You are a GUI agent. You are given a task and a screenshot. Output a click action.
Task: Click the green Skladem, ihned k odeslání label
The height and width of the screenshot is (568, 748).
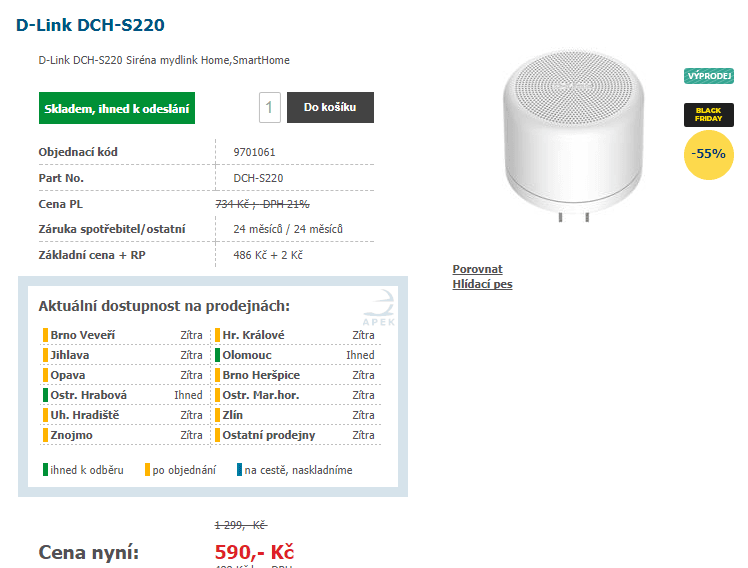click(x=117, y=108)
